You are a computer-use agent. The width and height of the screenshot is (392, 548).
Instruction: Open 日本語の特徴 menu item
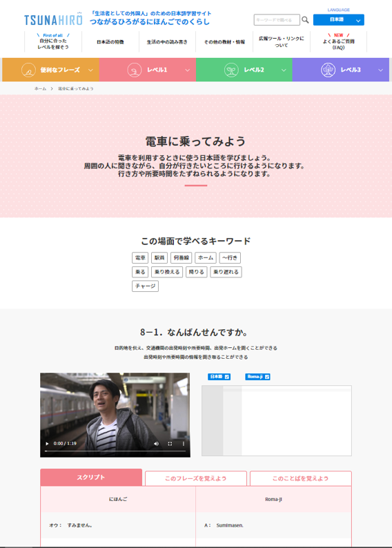(x=110, y=41)
